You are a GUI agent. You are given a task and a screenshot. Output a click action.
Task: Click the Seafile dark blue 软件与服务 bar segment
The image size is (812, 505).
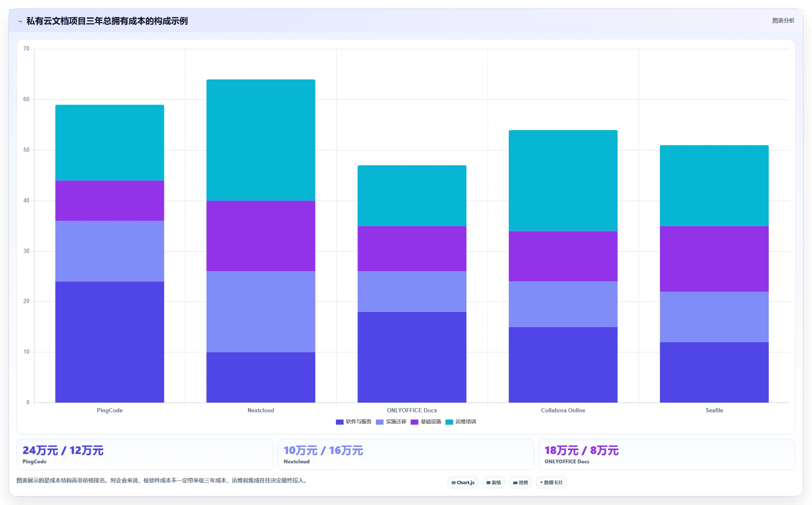tap(714, 372)
